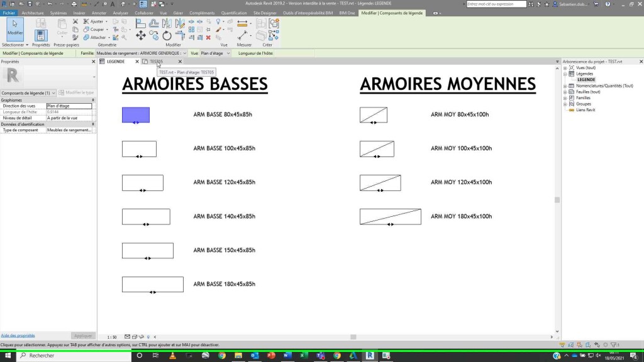Open the Fichier menu tab

click(x=9, y=13)
